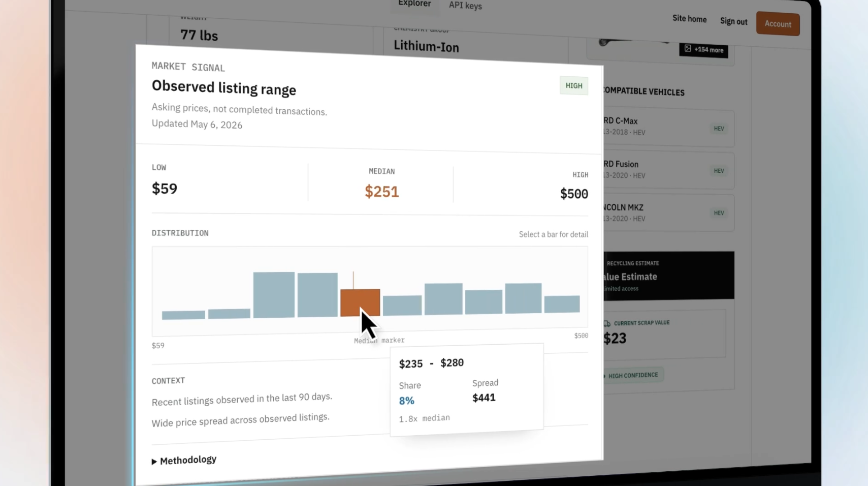The image size is (868, 486).
Task: Click the truck icon beside Current Scrap Value
Action: (607, 323)
